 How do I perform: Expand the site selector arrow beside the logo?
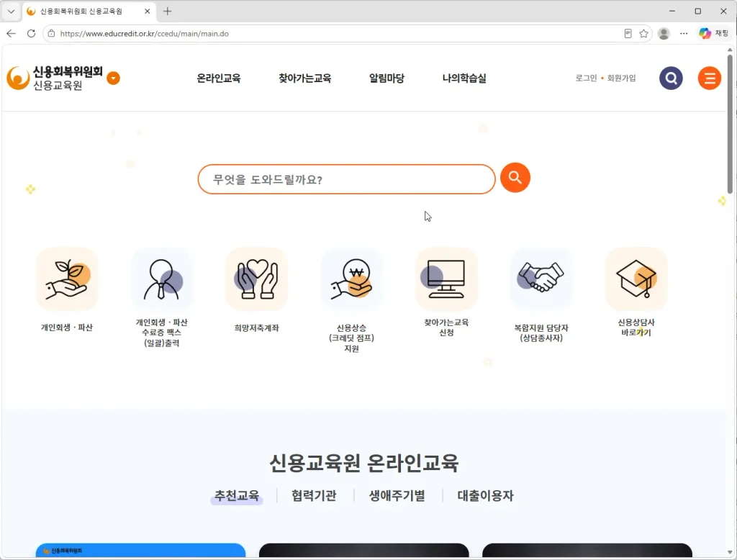point(113,78)
